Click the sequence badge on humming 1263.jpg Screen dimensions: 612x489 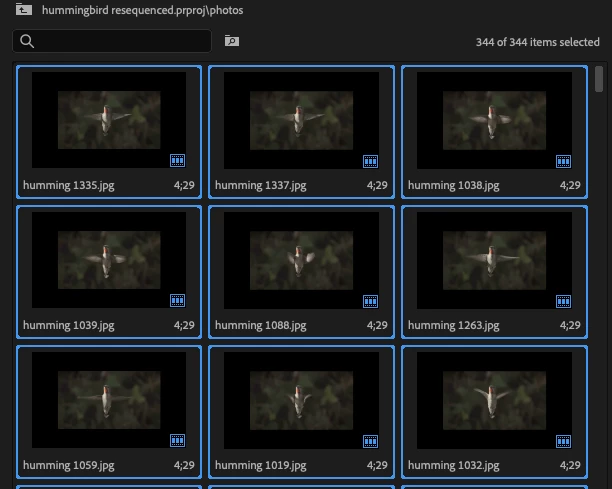coord(563,301)
